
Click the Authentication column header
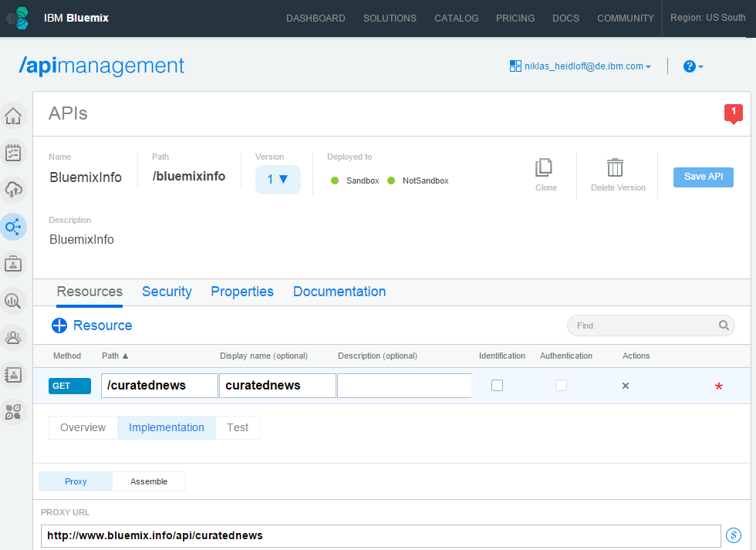(566, 356)
